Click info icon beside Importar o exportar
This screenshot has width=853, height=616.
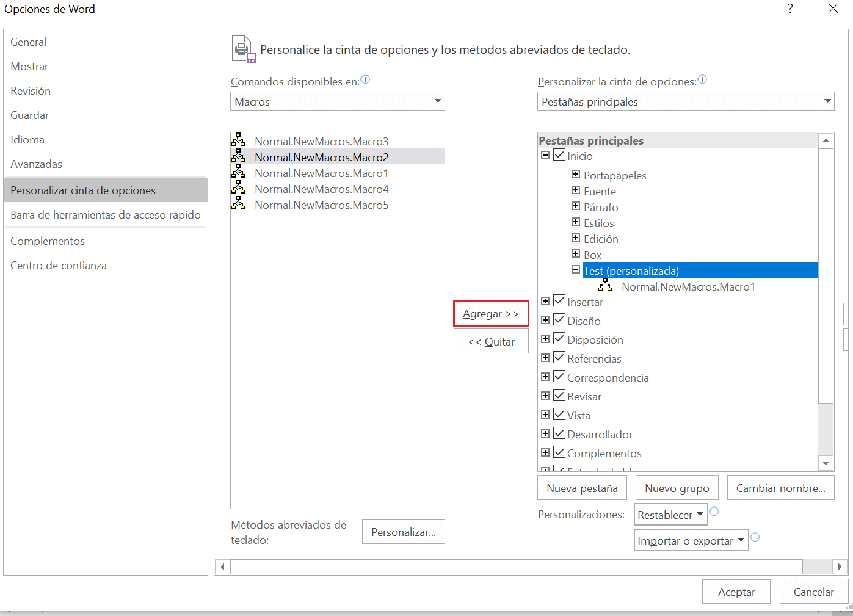pyautogui.click(x=755, y=537)
